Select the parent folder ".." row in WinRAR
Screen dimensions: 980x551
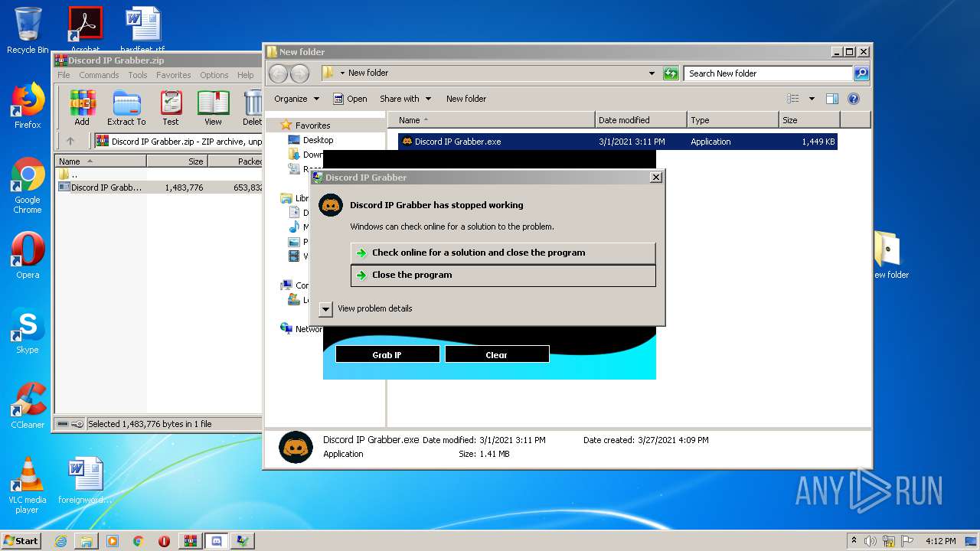[159, 174]
